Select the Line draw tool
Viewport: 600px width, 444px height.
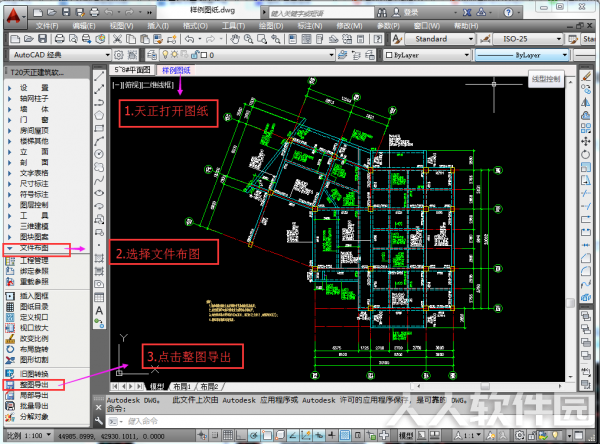click(x=99, y=76)
